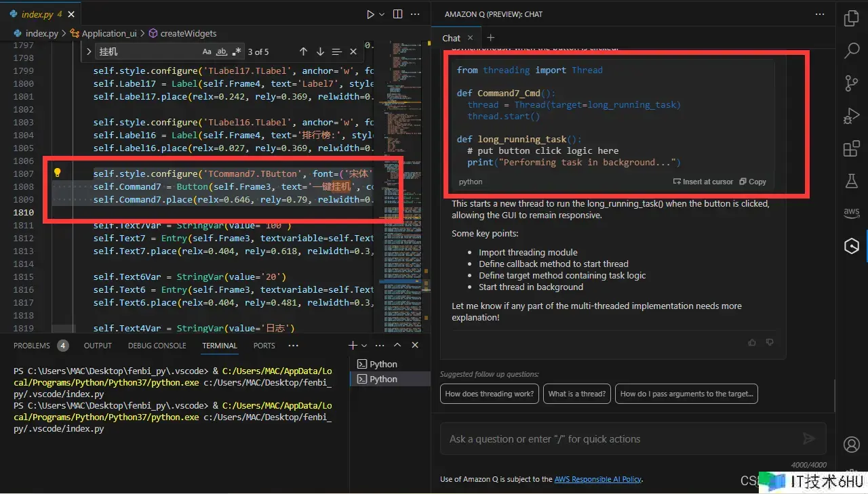Switch to the DEBUG CONSOLE tab
This screenshot has height=494, width=868.
(157, 346)
